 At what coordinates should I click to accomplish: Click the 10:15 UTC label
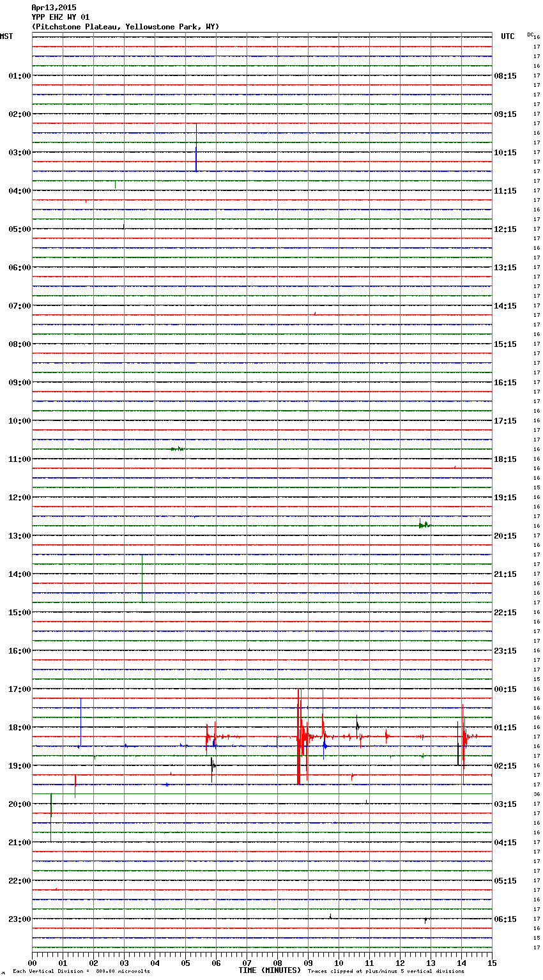[x=505, y=153]
